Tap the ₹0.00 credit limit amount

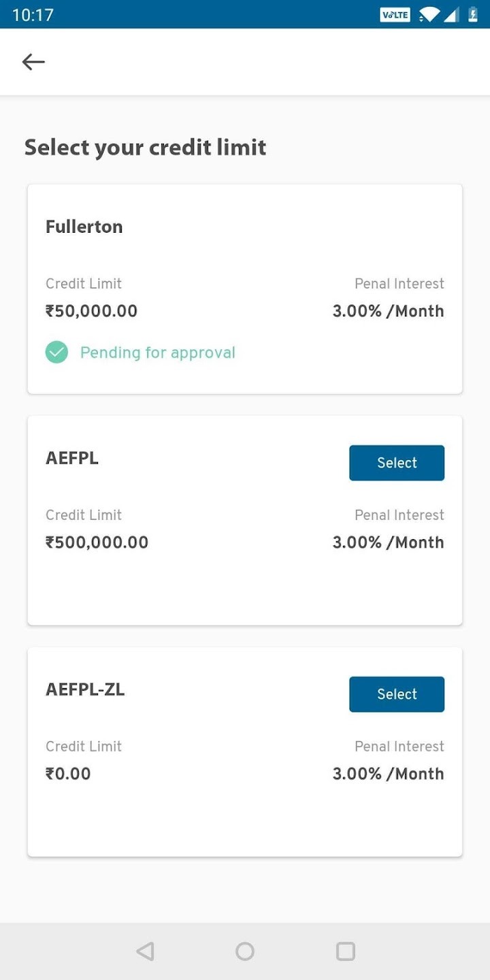click(68, 774)
